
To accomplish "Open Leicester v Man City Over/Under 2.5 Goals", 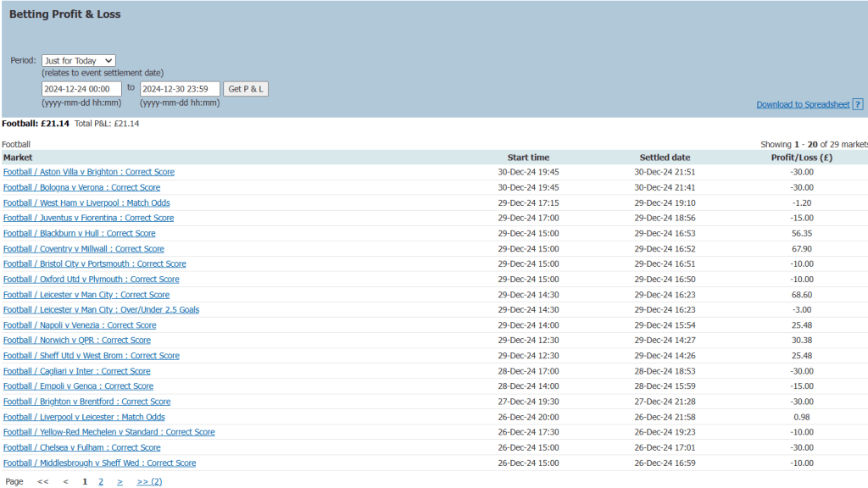I will (x=101, y=310).
